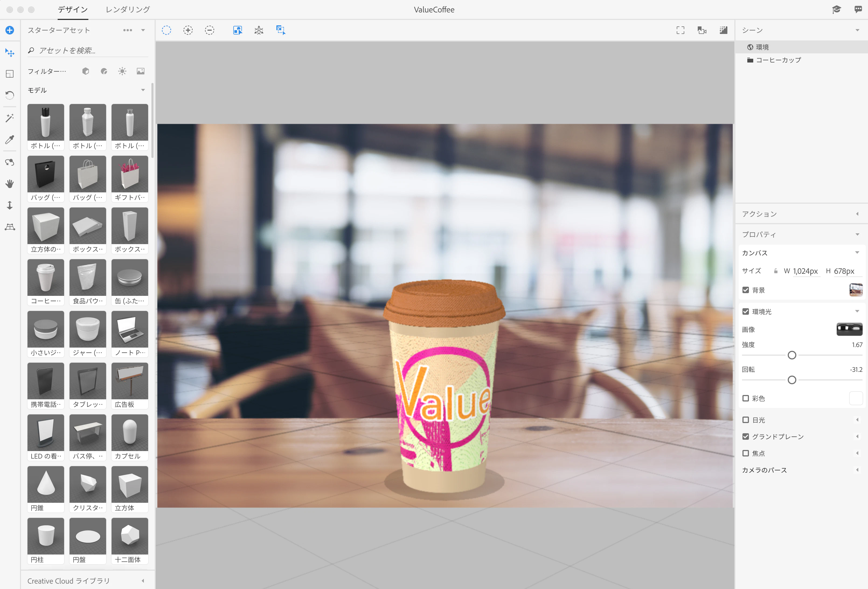Screen dimensions: 868x589
Task: Select the Magic Wand tool
Action: (x=10, y=118)
